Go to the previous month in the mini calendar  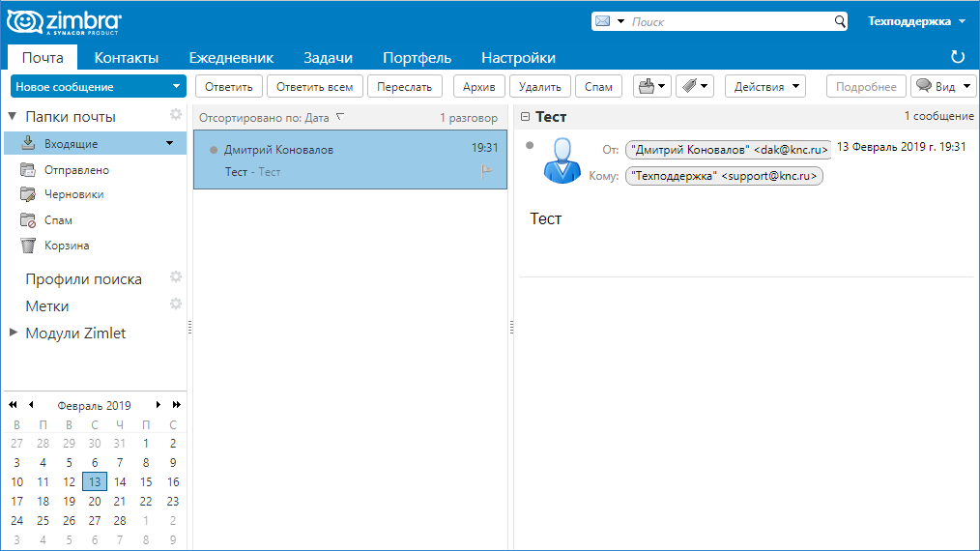click(31, 405)
